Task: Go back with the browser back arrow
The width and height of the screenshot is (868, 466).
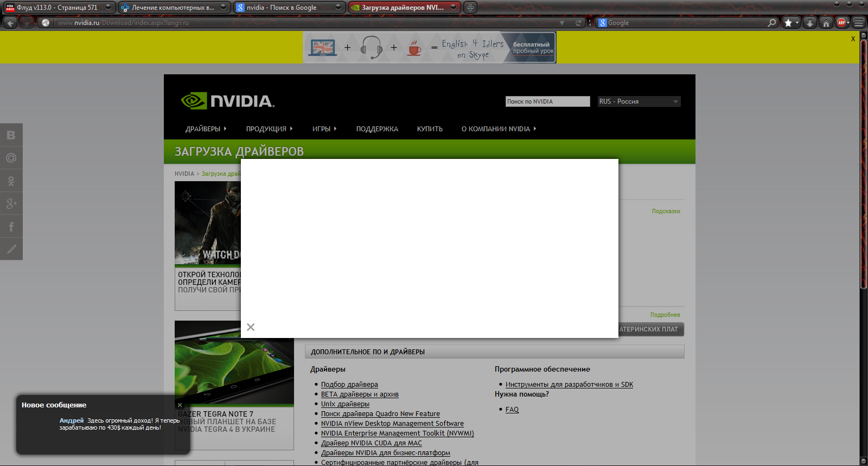Action: [x=10, y=23]
